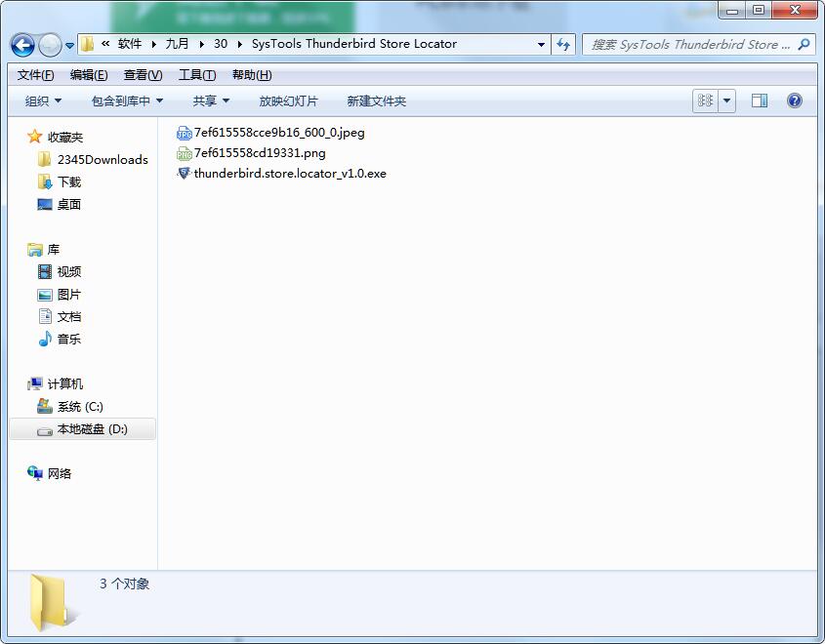Click the 音乐 music note icon
Viewport: 825px width, 644px height.
(x=45, y=340)
